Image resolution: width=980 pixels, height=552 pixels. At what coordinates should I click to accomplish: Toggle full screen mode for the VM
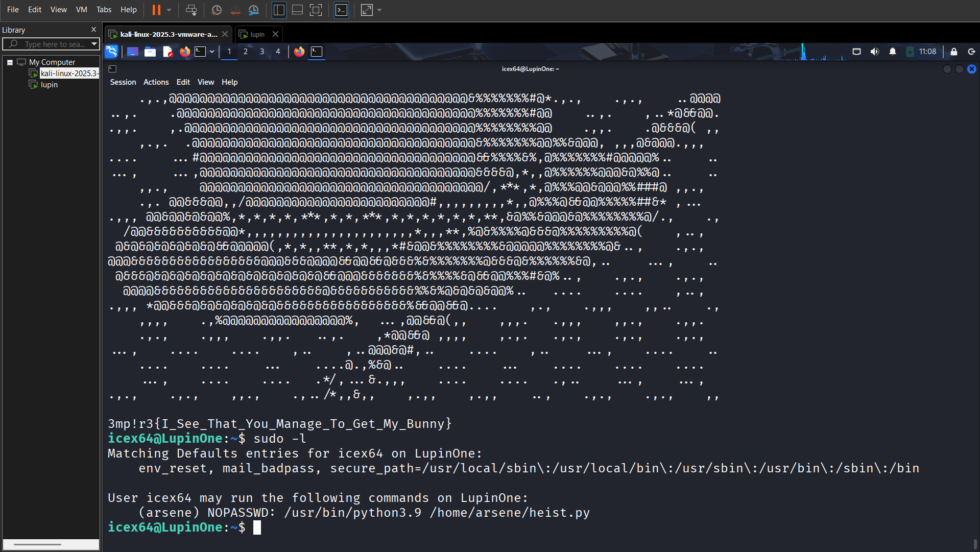coord(316,10)
